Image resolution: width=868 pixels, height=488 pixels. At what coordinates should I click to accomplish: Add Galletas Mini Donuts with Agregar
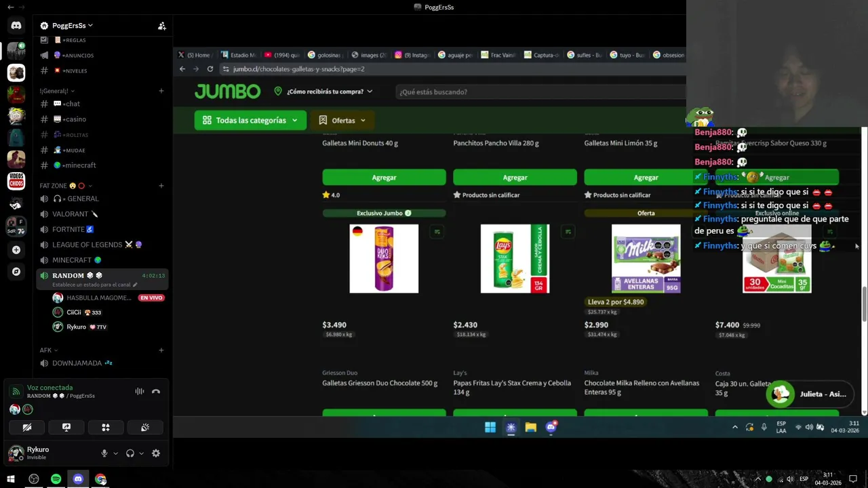pyautogui.click(x=384, y=177)
